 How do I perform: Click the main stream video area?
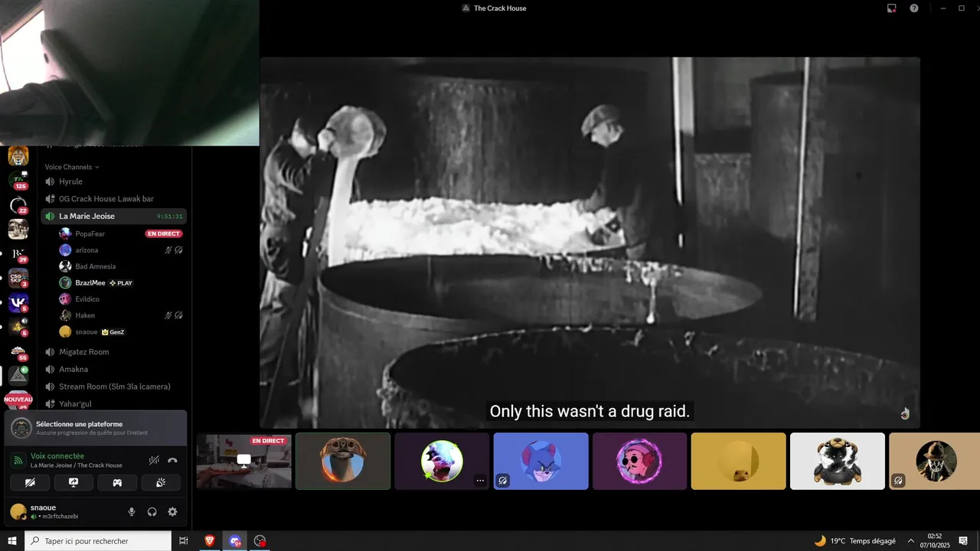click(590, 243)
